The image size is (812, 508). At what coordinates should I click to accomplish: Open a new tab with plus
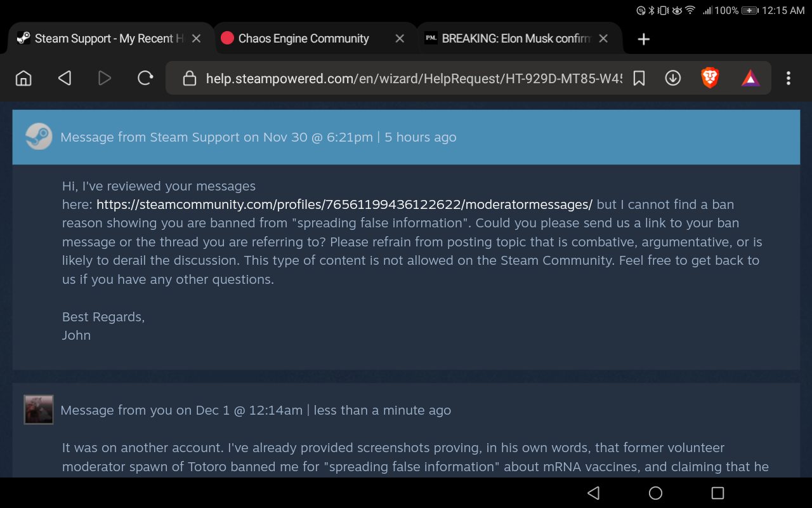pyautogui.click(x=644, y=39)
